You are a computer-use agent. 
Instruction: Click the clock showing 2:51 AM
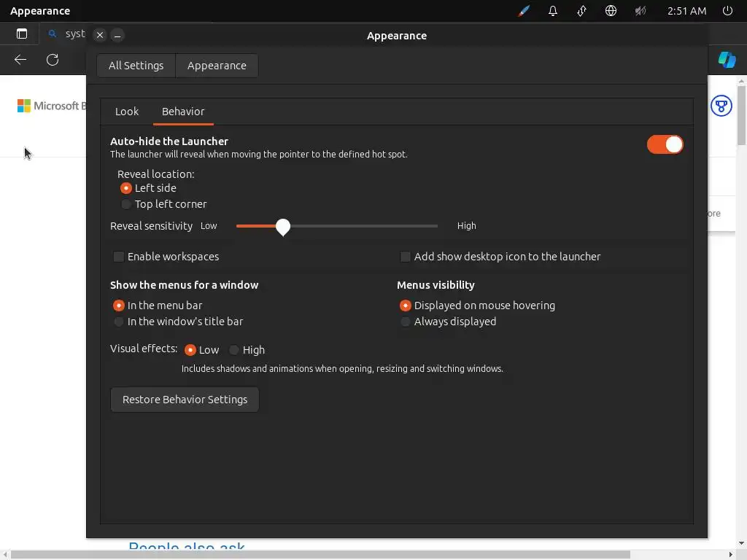click(686, 10)
